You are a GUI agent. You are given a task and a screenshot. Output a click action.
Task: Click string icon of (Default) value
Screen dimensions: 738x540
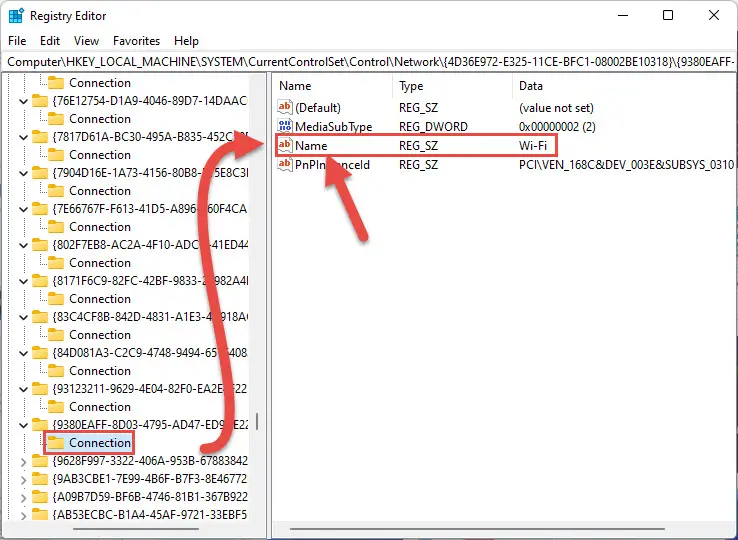285,107
